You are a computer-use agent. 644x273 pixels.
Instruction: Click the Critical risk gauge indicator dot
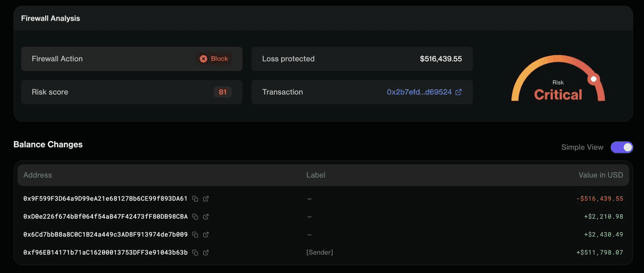point(593,79)
